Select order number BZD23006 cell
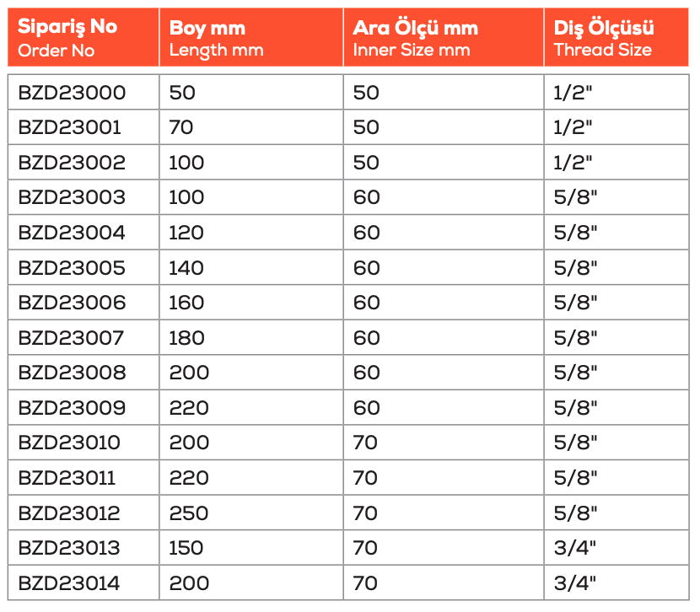Viewport: 700px width, 612px height. point(72,303)
